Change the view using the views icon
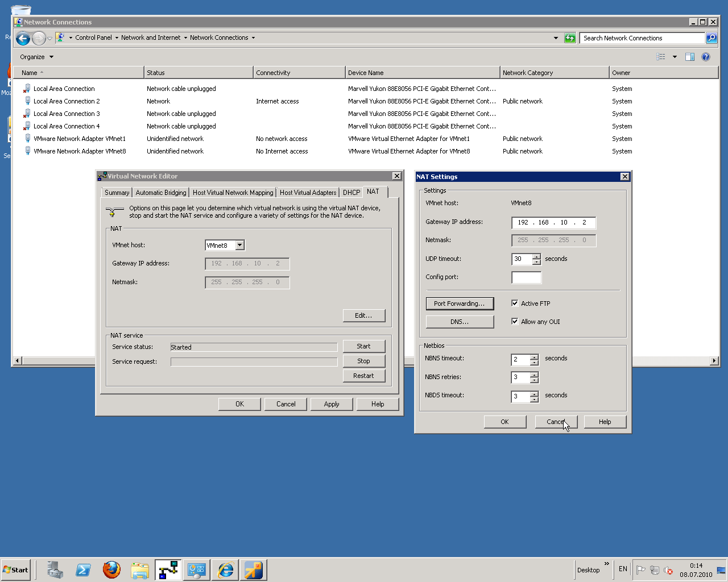Viewport: 728px width, 582px height. pos(661,57)
